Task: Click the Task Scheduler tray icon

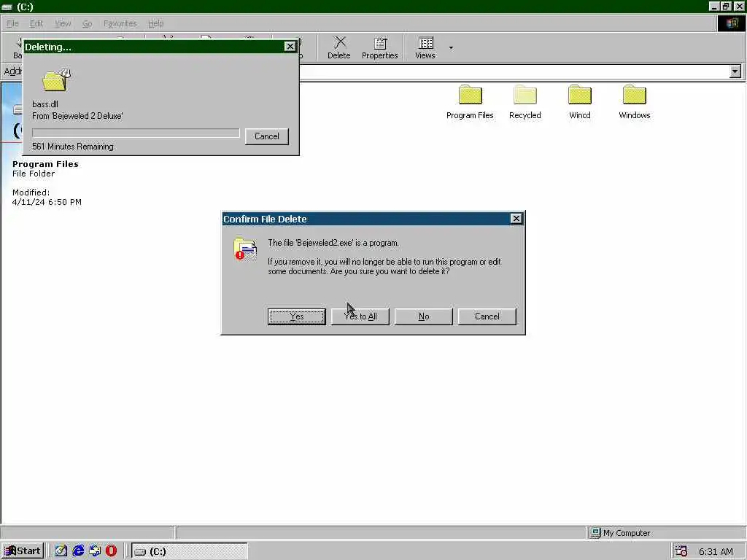Action: [681, 551]
